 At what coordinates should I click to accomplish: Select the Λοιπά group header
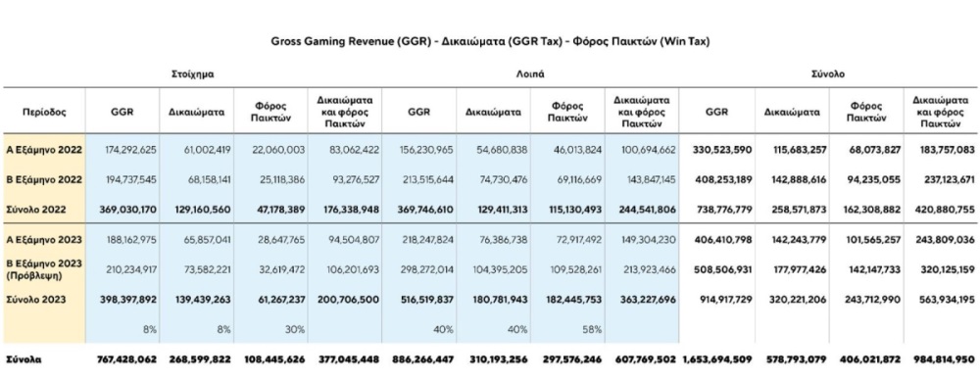tap(531, 73)
